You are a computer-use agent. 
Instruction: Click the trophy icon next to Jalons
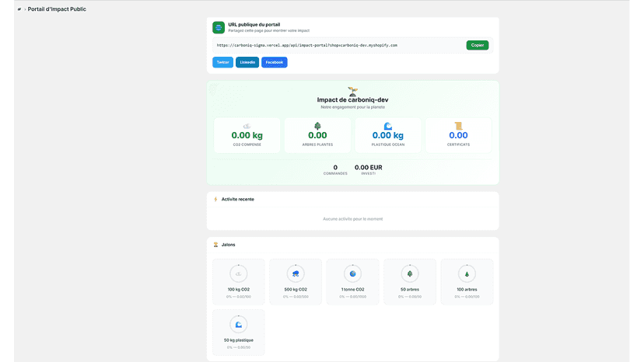tap(215, 245)
